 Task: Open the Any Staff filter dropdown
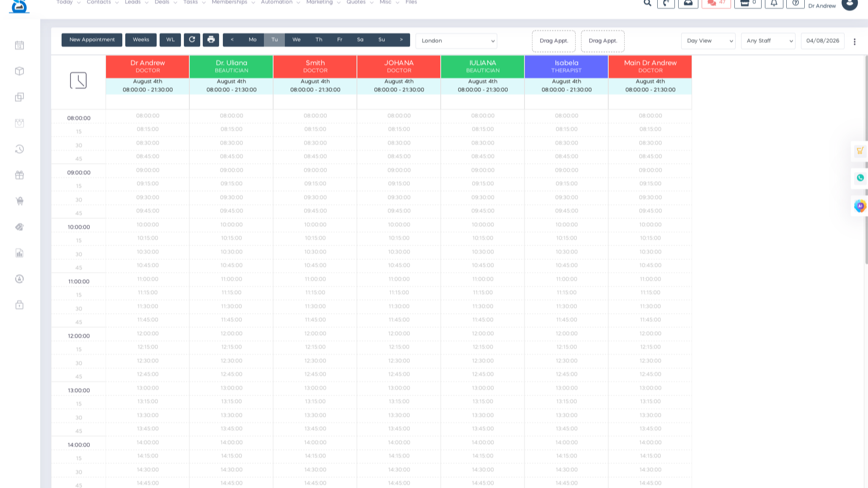768,41
